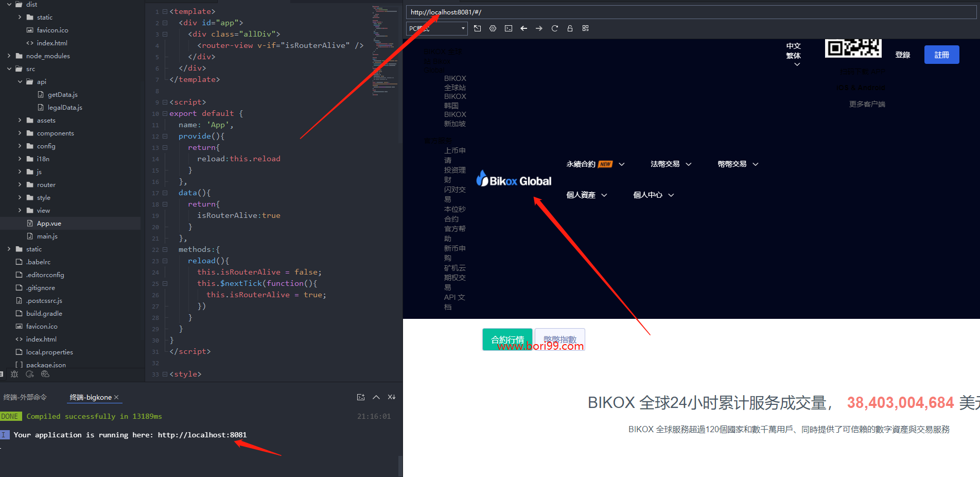This screenshot has height=477, width=980.
Task: Collapse the src folder
Action: coord(9,69)
